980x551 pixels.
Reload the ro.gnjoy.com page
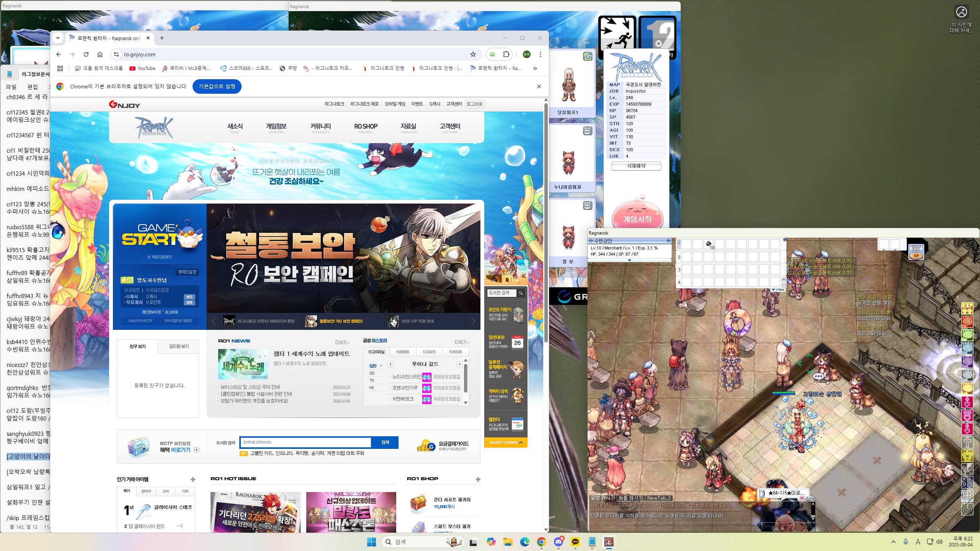(86, 54)
